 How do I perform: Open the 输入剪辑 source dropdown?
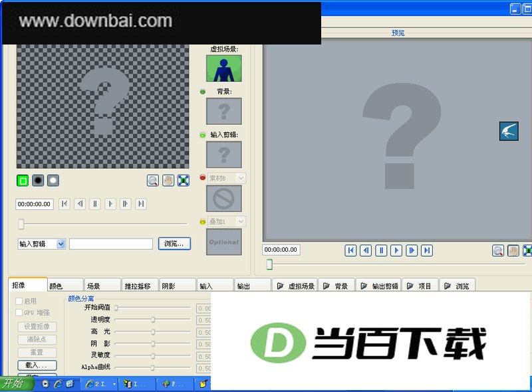(61, 244)
